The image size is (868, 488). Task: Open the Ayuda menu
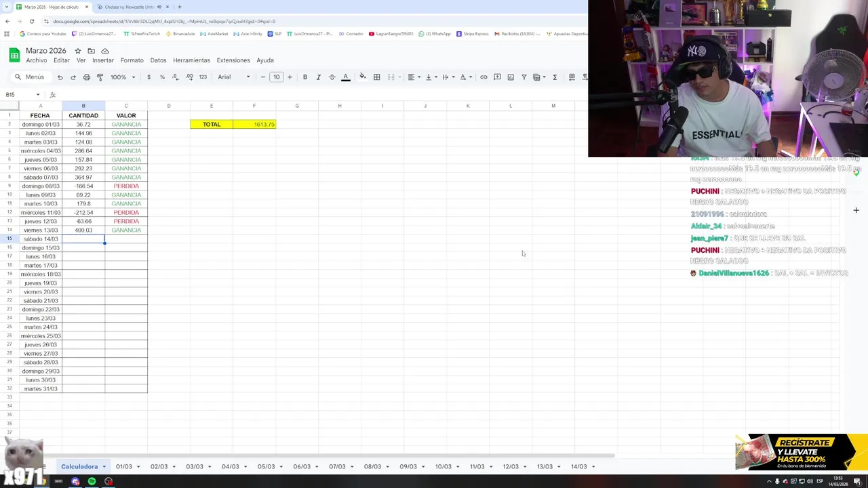click(265, 60)
